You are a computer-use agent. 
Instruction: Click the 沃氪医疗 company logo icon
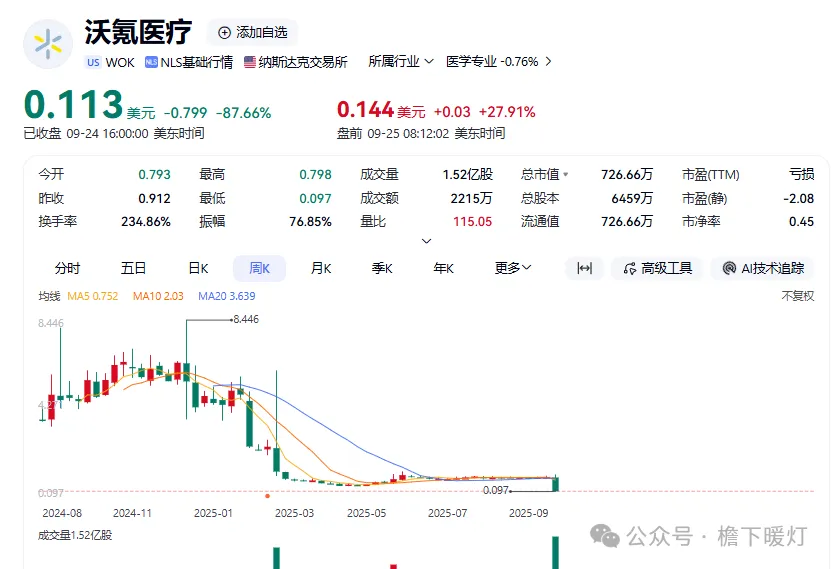click(x=48, y=44)
